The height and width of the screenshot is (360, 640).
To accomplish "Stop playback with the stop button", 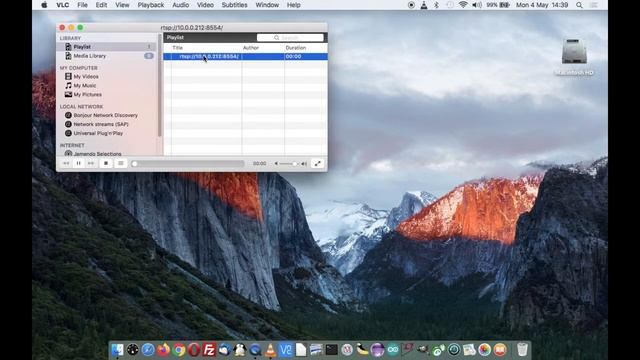I will 106,163.
